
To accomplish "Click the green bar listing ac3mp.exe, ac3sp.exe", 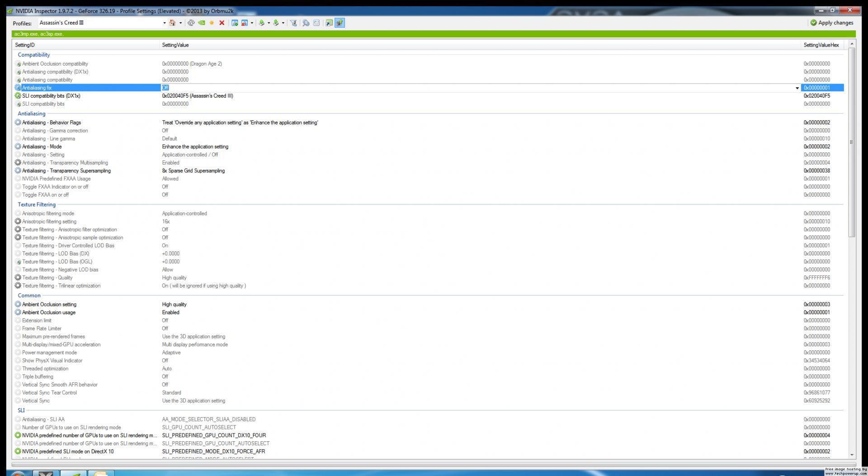I will (x=434, y=34).
